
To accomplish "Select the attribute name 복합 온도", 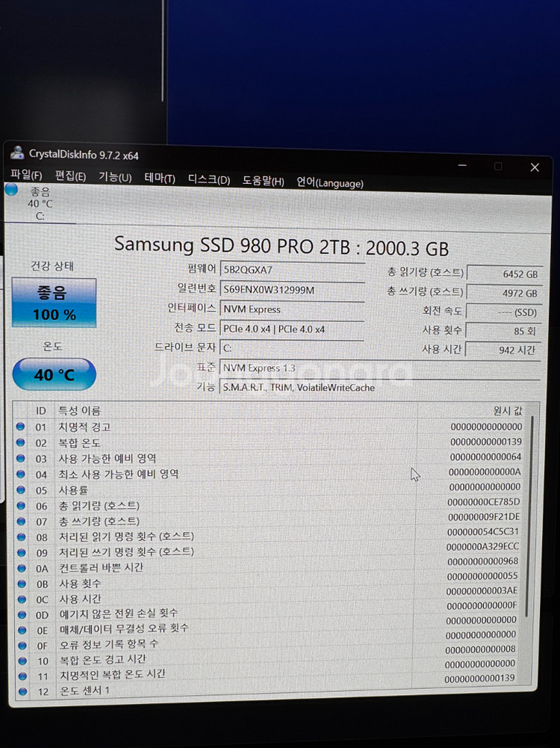I will pyautogui.click(x=79, y=442).
